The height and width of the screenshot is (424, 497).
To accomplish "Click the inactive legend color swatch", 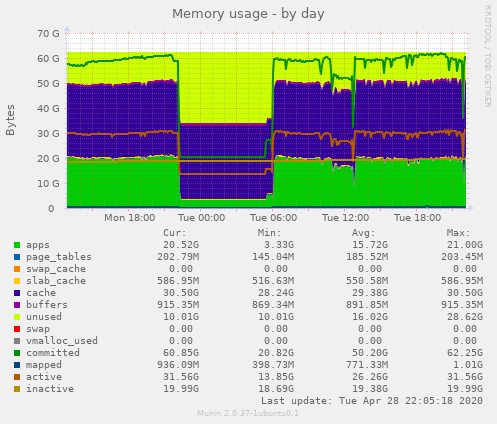I will click(17, 389).
